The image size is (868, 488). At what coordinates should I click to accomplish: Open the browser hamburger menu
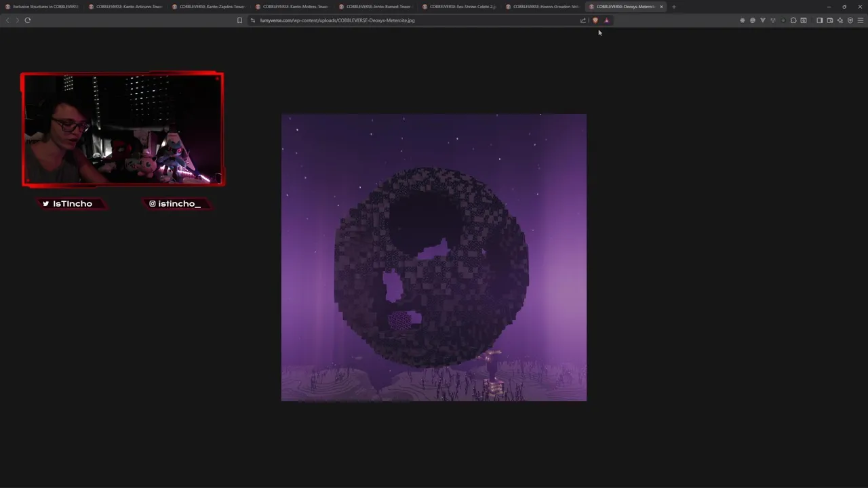click(x=861, y=20)
